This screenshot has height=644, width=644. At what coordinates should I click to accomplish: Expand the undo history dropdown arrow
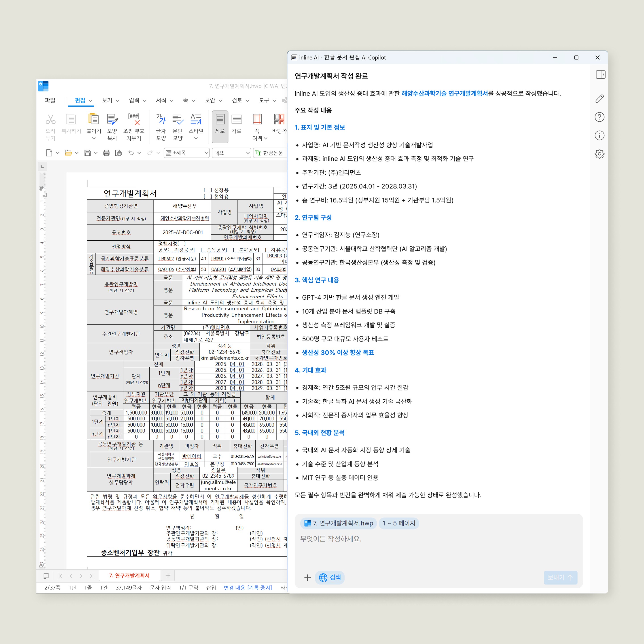pos(139,153)
